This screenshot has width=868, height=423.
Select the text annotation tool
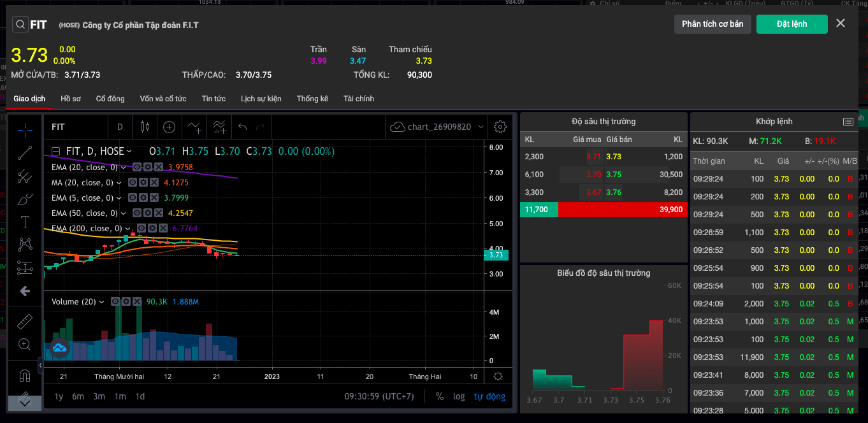[25, 222]
